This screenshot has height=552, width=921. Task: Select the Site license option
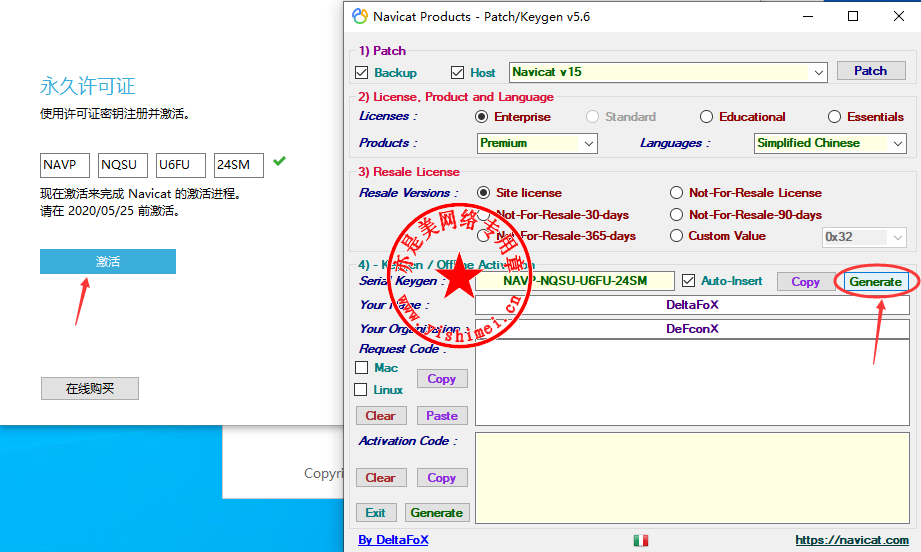(x=483, y=193)
